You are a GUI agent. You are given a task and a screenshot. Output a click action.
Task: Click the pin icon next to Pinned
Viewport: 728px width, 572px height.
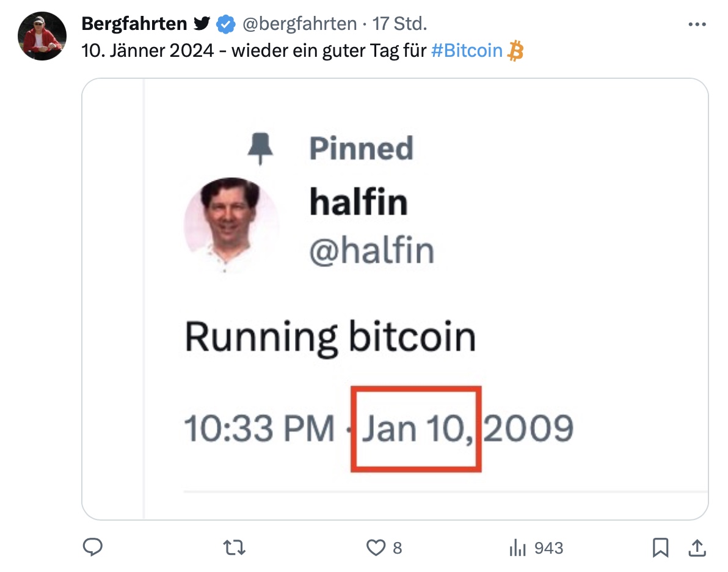point(261,148)
